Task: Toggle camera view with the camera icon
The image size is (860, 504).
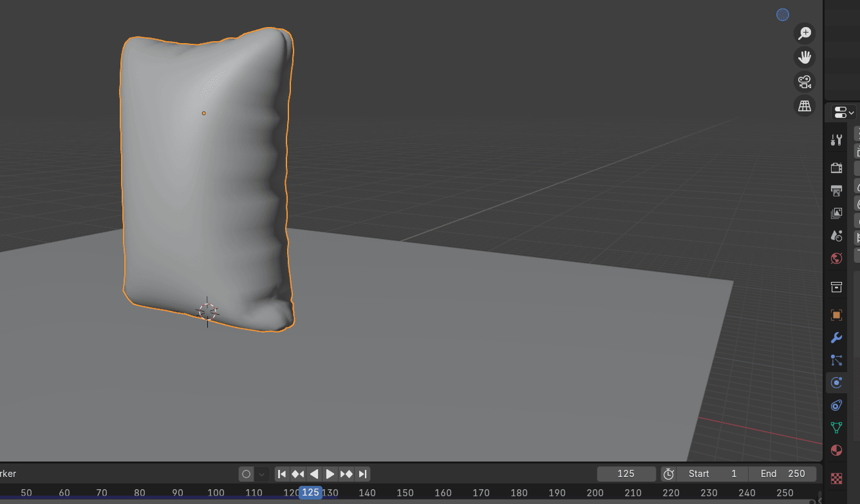Action: pos(805,82)
